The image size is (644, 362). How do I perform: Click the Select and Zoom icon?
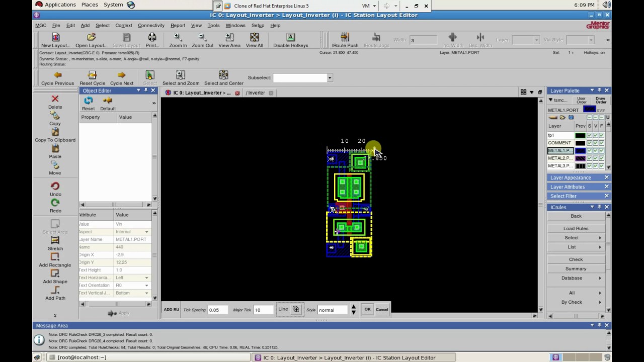pyautogui.click(x=181, y=75)
